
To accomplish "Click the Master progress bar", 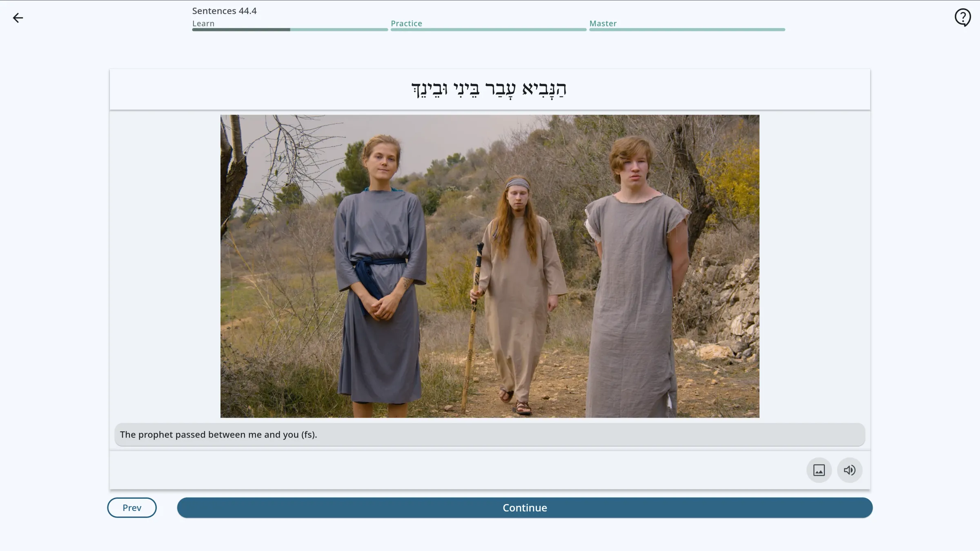I will coord(687,30).
